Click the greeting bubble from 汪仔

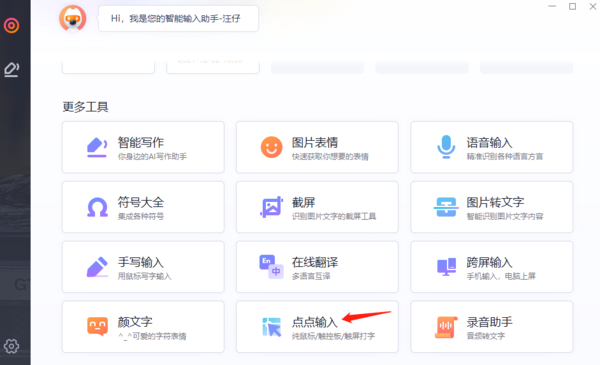(x=178, y=18)
